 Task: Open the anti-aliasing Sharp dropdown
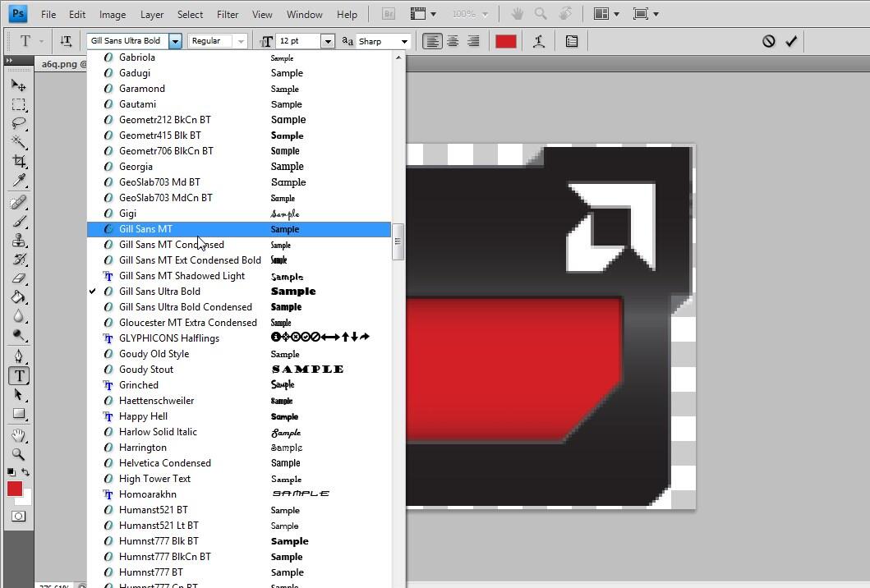(403, 41)
